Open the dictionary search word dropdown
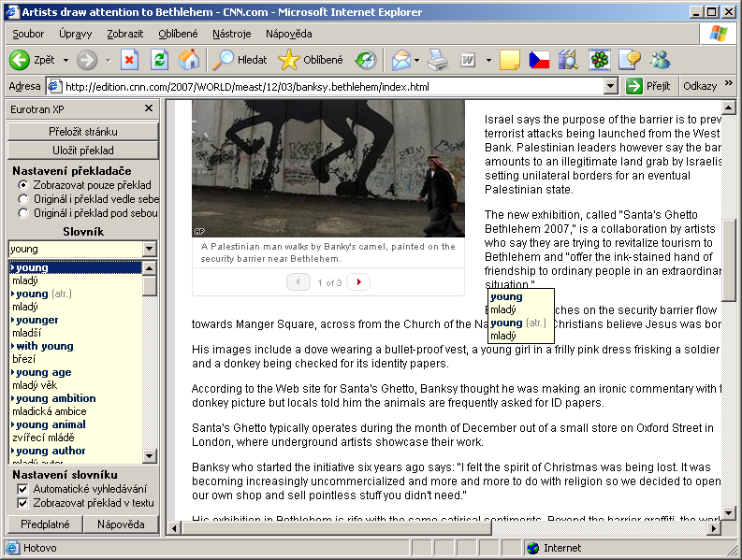 click(149, 249)
